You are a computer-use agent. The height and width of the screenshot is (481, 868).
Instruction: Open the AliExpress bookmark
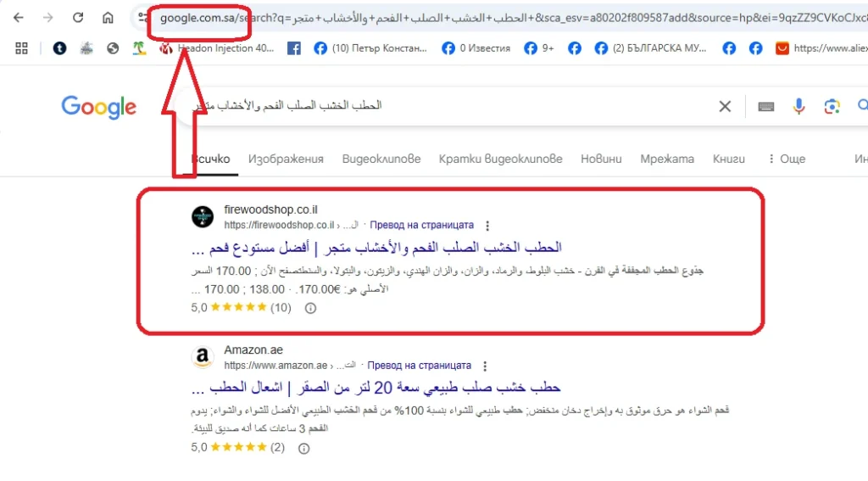821,48
